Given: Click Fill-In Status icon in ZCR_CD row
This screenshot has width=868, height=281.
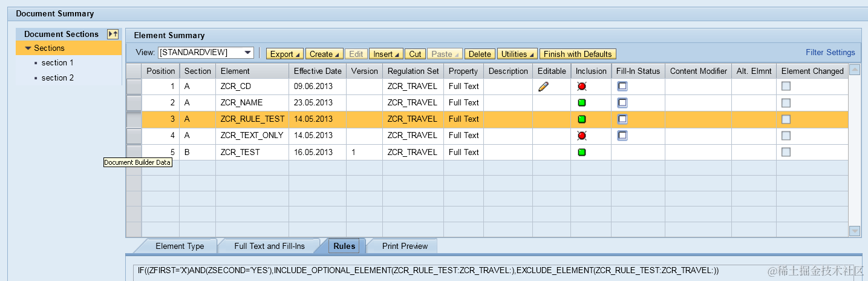Looking at the screenshot, I should 622,87.
